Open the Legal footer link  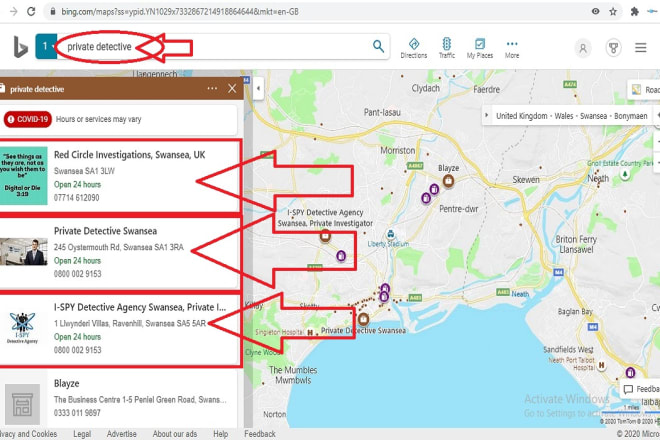tap(82, 434)
